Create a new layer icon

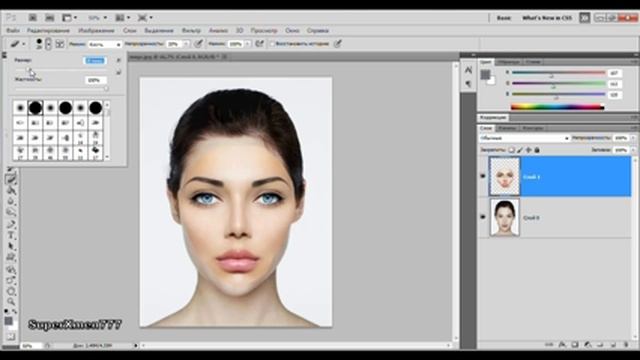click(613, 345)
